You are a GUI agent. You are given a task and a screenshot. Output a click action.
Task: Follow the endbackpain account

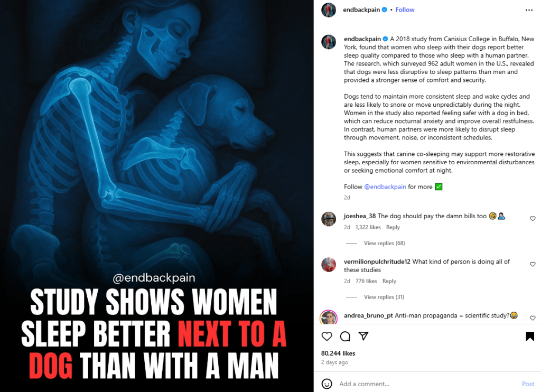pos(405,10)
